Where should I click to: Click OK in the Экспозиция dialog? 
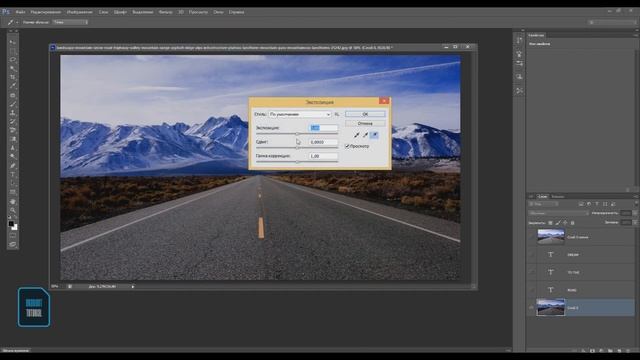pos(365,114)
